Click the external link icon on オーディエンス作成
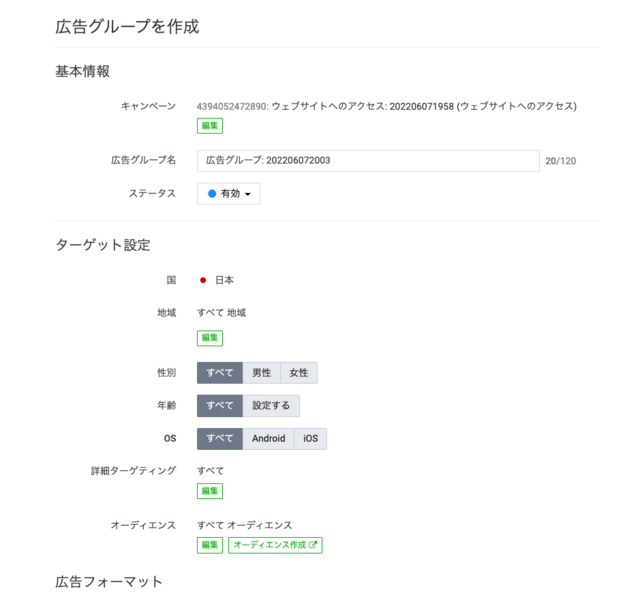The image size is (640, 608). tap(313, 544)
